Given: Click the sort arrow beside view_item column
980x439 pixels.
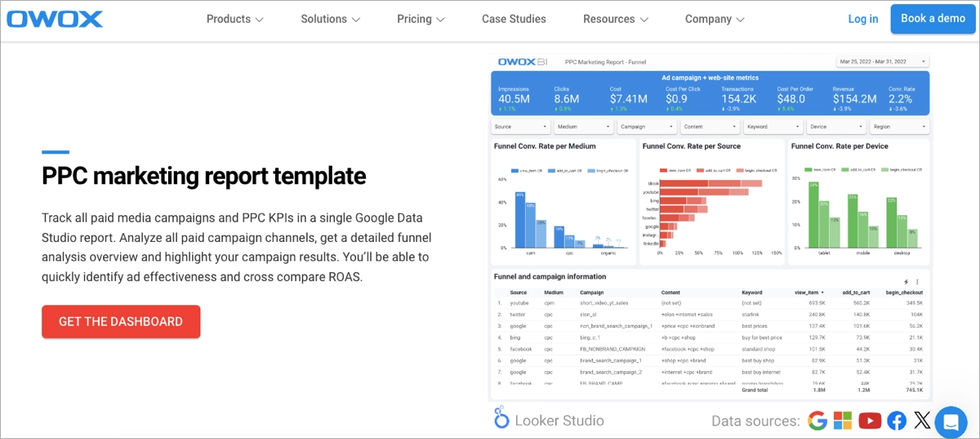Looking at the screenshot, I should (x=822, y=292).
